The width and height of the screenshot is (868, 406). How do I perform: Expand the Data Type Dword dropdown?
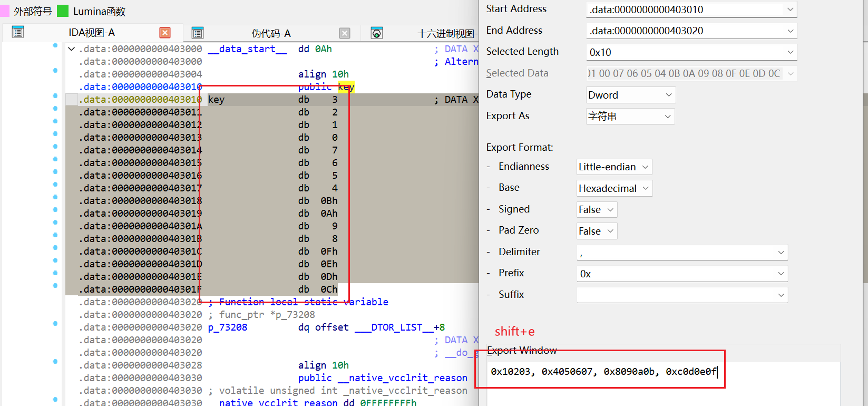click(630, 95)
